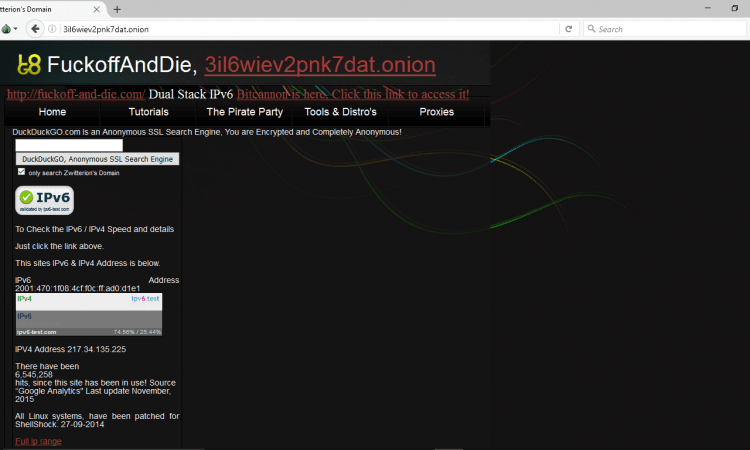Click the magnifier icon in search box
The width and height of the screenshot is (750, 450).
click(592, 29)
